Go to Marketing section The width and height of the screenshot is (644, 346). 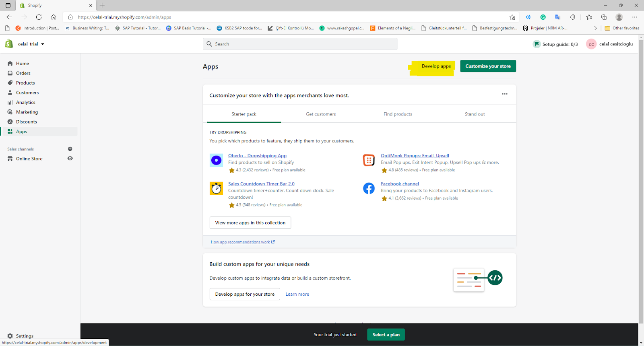[27, 112]
